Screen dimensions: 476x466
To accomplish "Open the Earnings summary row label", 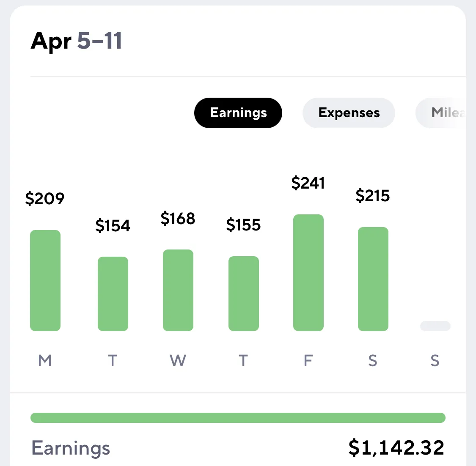I will coord(71,448).
